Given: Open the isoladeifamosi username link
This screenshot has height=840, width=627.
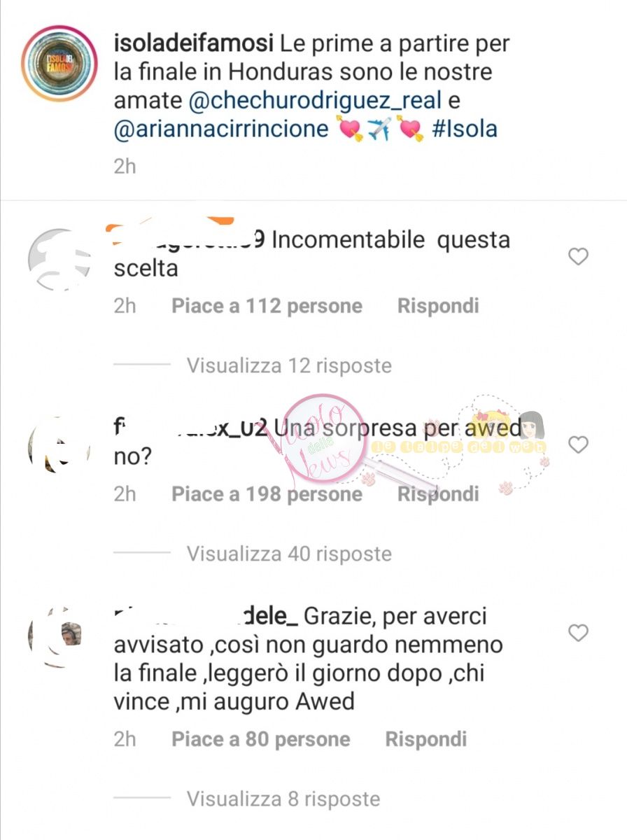Looking at the screenshot, I should tap(195, 43).
